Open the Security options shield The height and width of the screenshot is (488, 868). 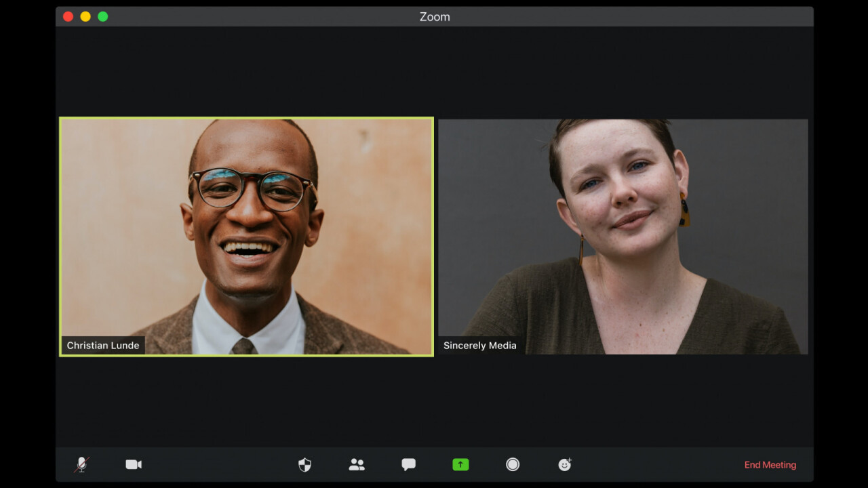[x=304, y=464]
